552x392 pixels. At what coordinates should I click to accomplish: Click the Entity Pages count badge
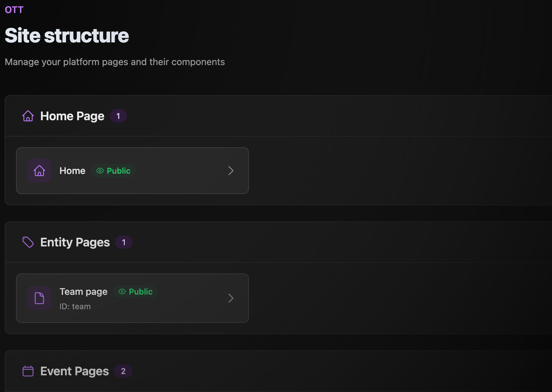point(124,242)
